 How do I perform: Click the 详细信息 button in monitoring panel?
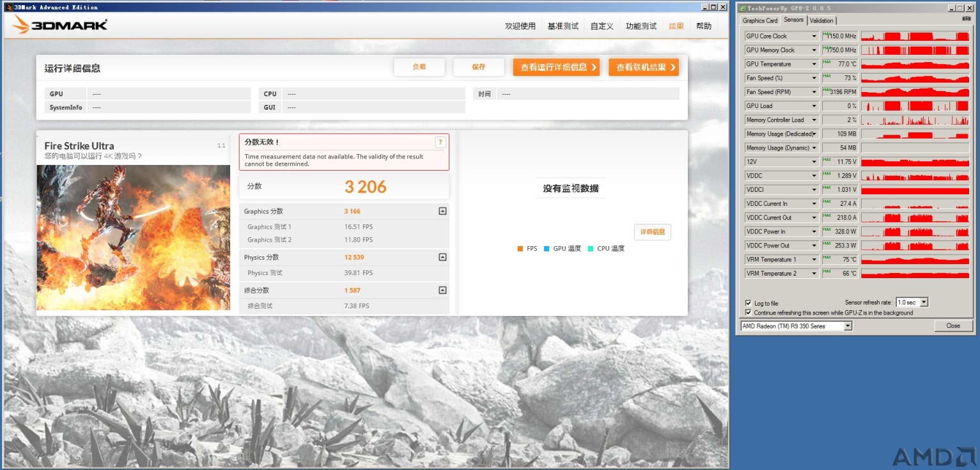(x=653, y=232)
